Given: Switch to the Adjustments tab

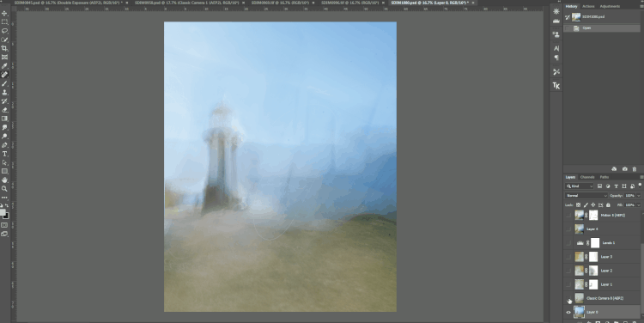Looking at the screenshot, I should click(610, 6).
